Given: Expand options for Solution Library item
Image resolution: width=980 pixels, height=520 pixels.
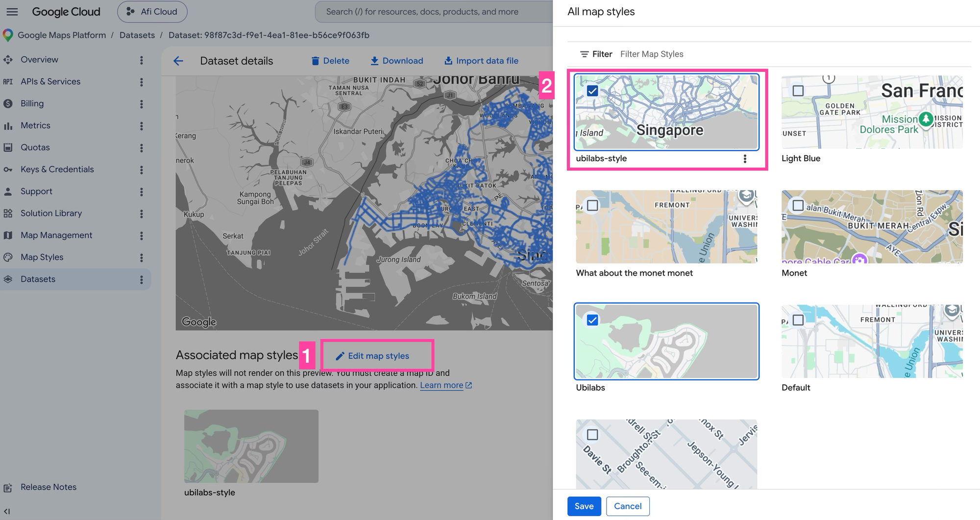Looking at the screenshot, I should (142, 214).
